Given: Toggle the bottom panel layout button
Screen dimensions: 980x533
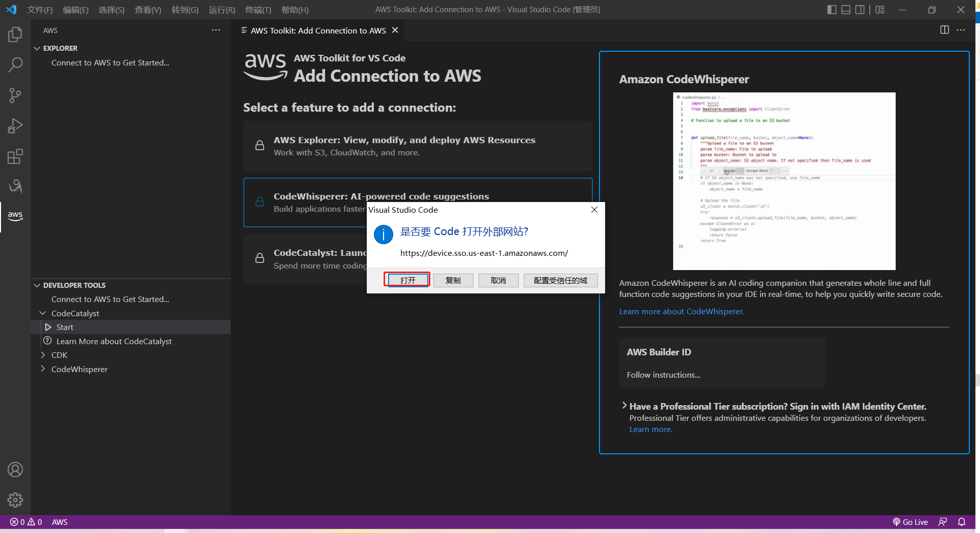Looking at the screenshot, I should pos(846,10).
